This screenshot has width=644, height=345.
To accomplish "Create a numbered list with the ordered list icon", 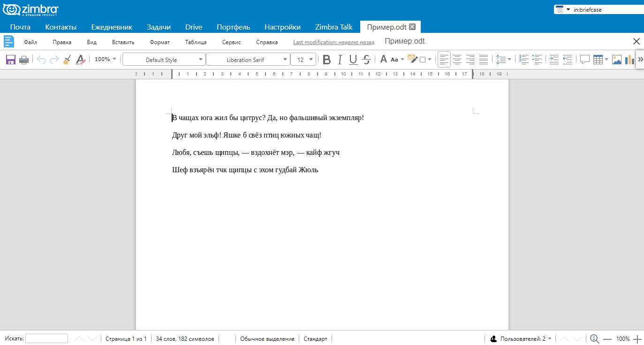I will pos(524,60).
